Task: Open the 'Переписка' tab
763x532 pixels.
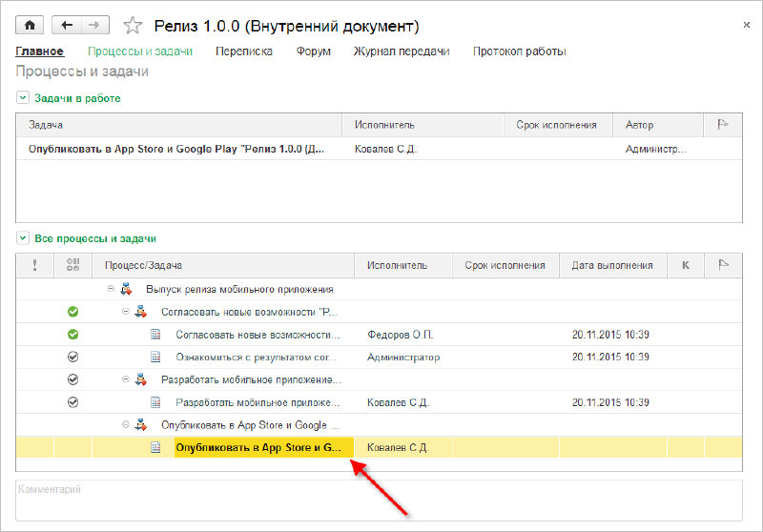Action: click(244, 51)
